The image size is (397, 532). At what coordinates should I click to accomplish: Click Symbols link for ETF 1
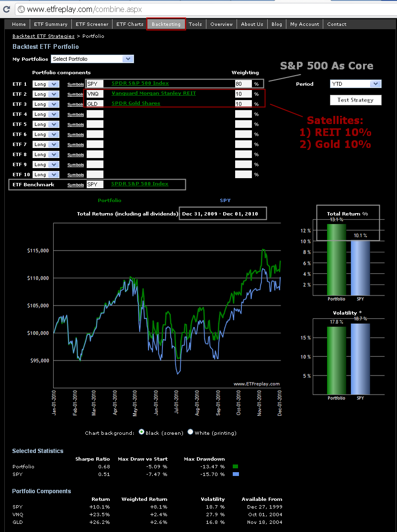[75, 84]
